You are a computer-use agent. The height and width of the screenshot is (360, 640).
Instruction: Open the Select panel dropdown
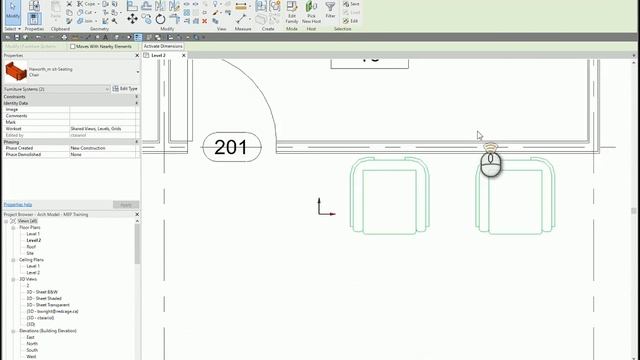(x=13, y=29)
